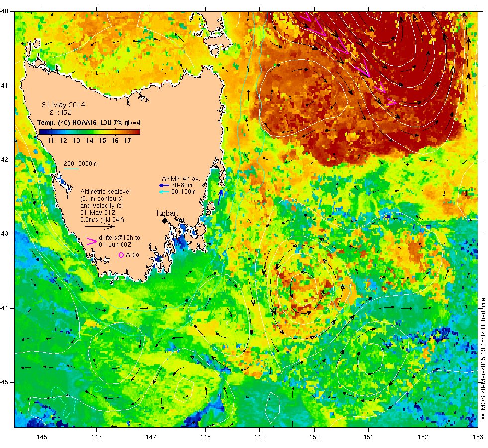Click the date text '31-May-2014'
This screenshot has height=448, width=488.
point(64,105)
